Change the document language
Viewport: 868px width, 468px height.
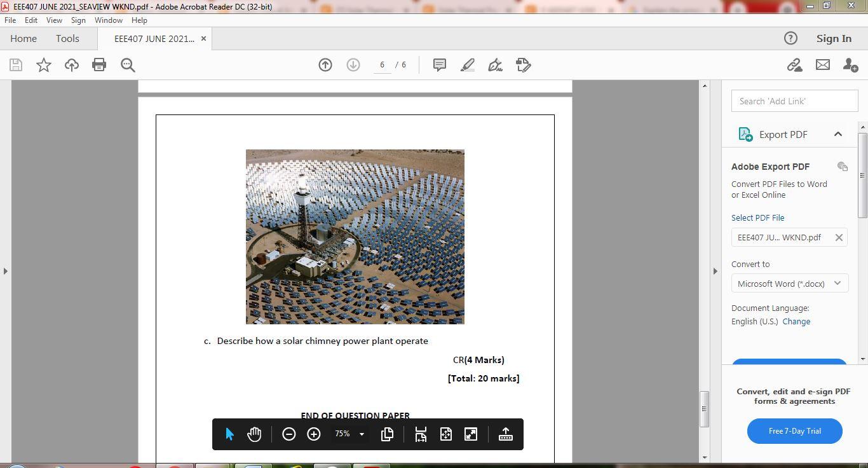tap(796, 322)
